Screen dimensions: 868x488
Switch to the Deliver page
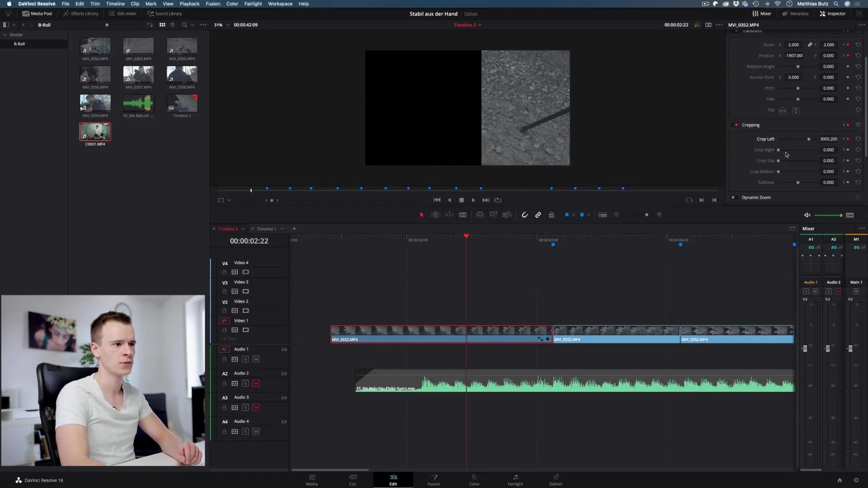click(556, 480)
